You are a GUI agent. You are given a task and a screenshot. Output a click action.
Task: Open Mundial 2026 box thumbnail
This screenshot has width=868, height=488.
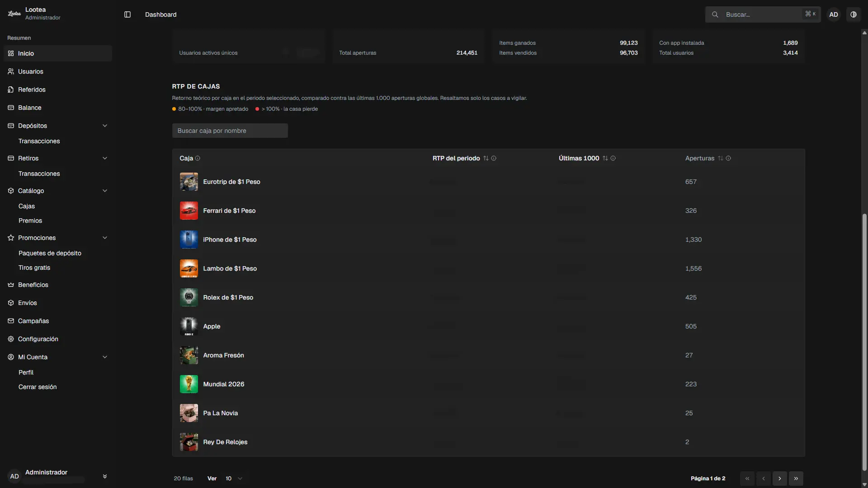point(189,384)
